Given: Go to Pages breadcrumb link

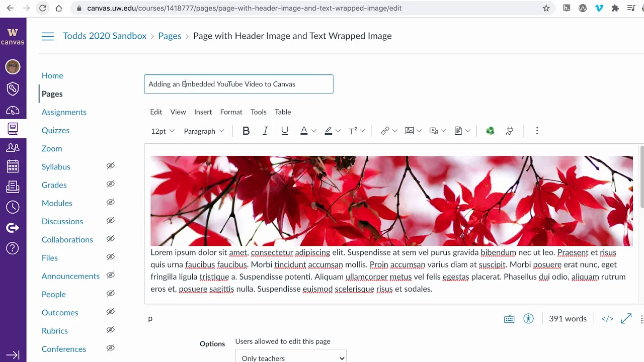Looking at the screenshot, I should click(170, 36).
